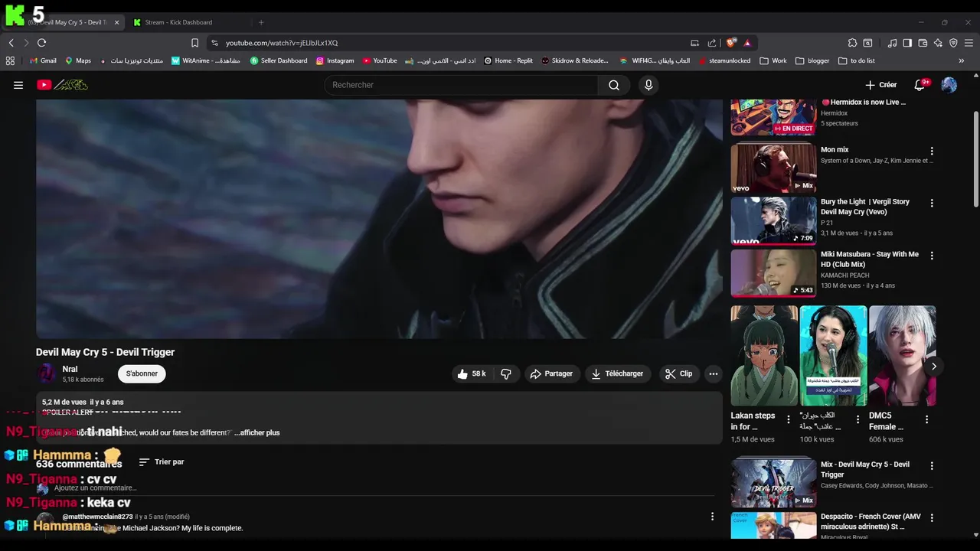The height and width of the screenshot is (551, 980).
Task: Open the Brave Shields lion icon
Action: click(731, 43)
